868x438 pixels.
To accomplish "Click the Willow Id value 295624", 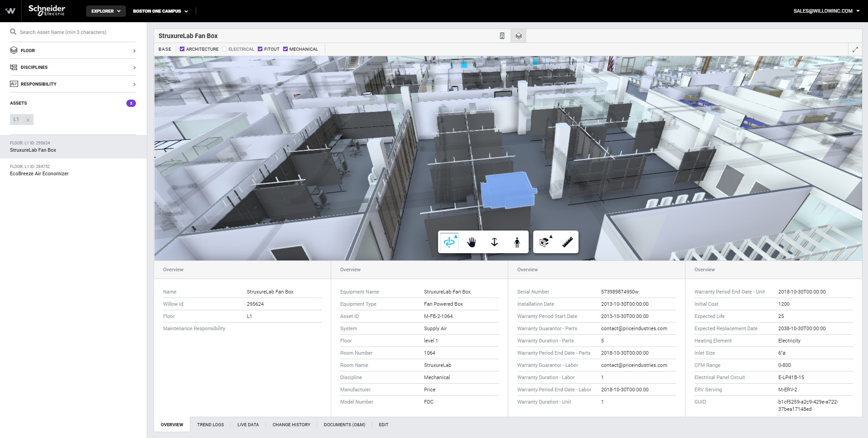I will [x=255, y=304].
